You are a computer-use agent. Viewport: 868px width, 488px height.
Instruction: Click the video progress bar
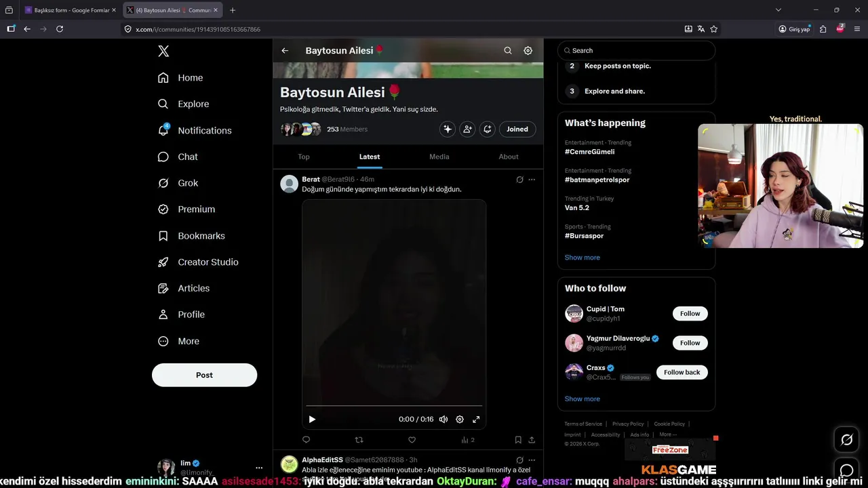point(394,406)
